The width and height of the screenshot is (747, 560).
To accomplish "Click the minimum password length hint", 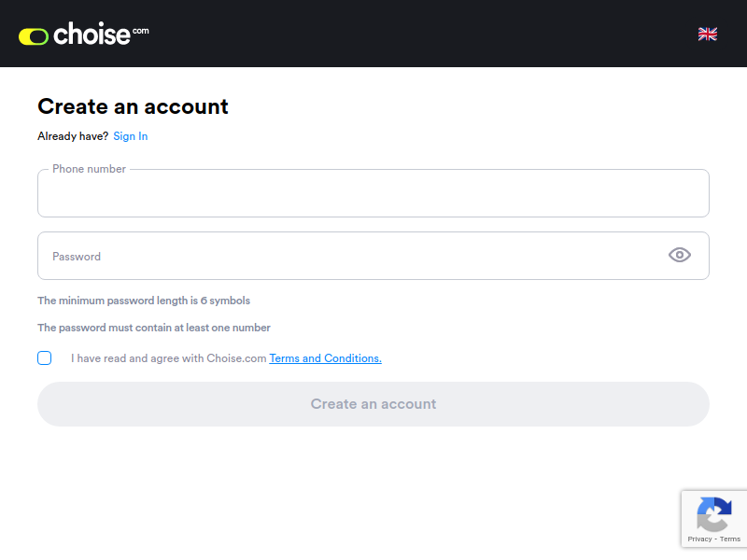I will click(x=144, y=301).
